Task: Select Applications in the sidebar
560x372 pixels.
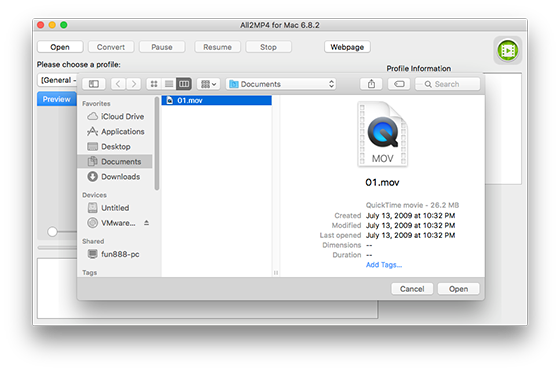Action: coord(115,131)
